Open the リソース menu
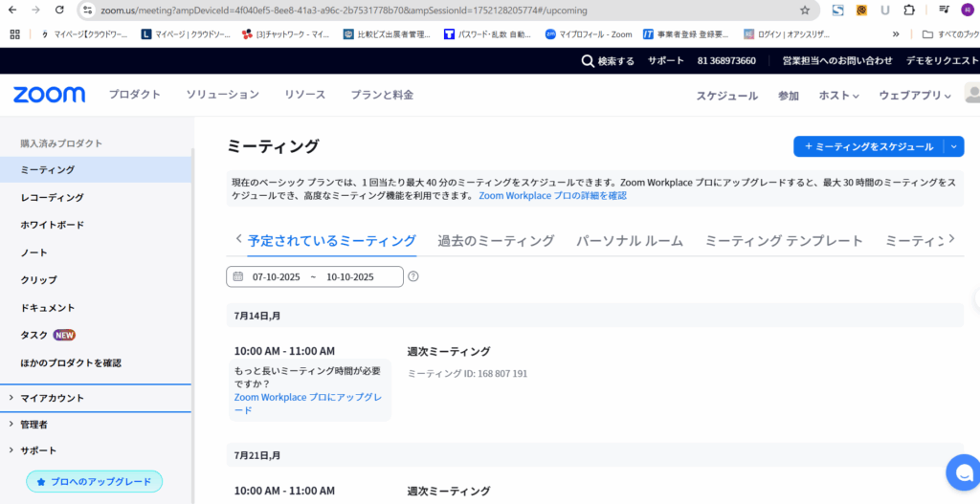Screen dimensions: 980x504 (x=305, y=95)
